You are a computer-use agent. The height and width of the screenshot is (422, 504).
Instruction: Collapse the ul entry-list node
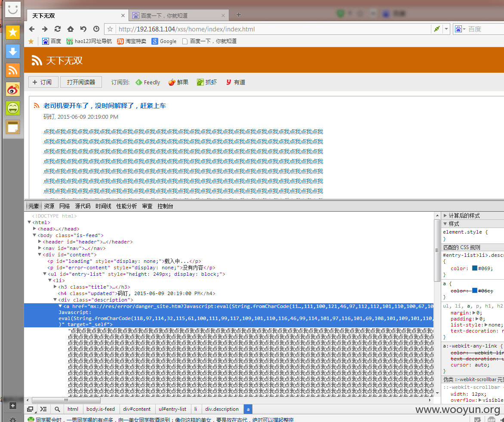point(45,274)
